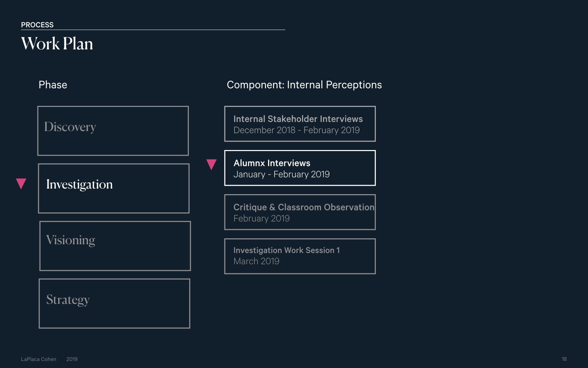Click the Phase column heading

point(53,85)
